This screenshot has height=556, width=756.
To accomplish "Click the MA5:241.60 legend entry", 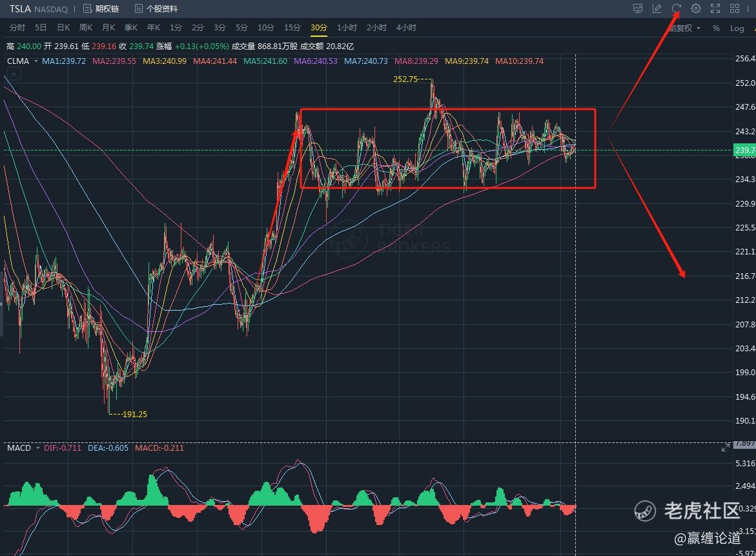I will tap(265, 61).
